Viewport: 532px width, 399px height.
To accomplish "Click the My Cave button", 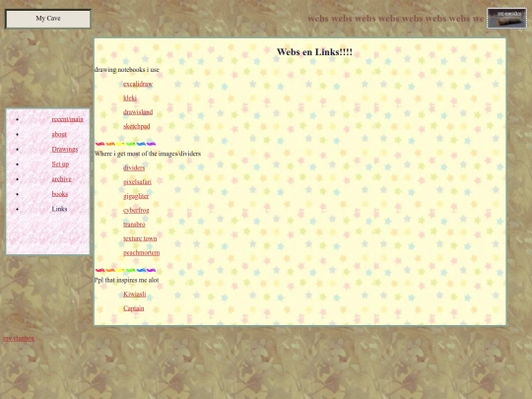I will click(48, 19).
